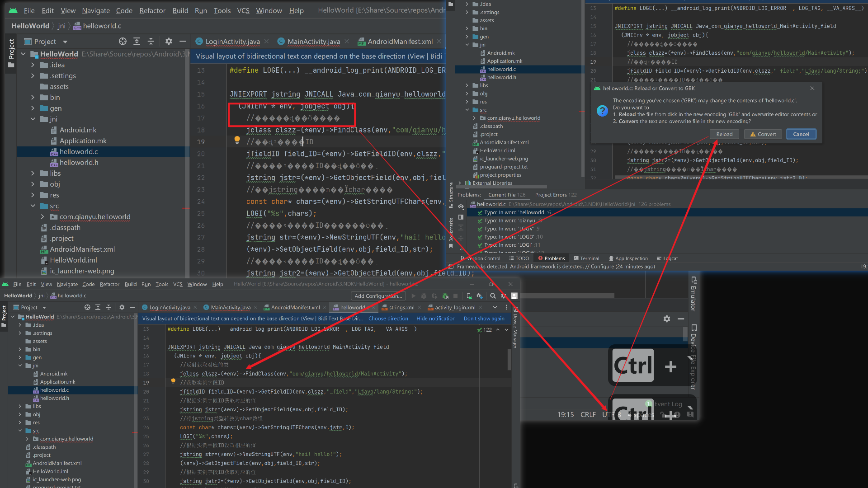Image resolution: width=868 pixels, height=488 pixels.
Task: Open the editor tabs three-dot options menu
Action: point(506,307)
